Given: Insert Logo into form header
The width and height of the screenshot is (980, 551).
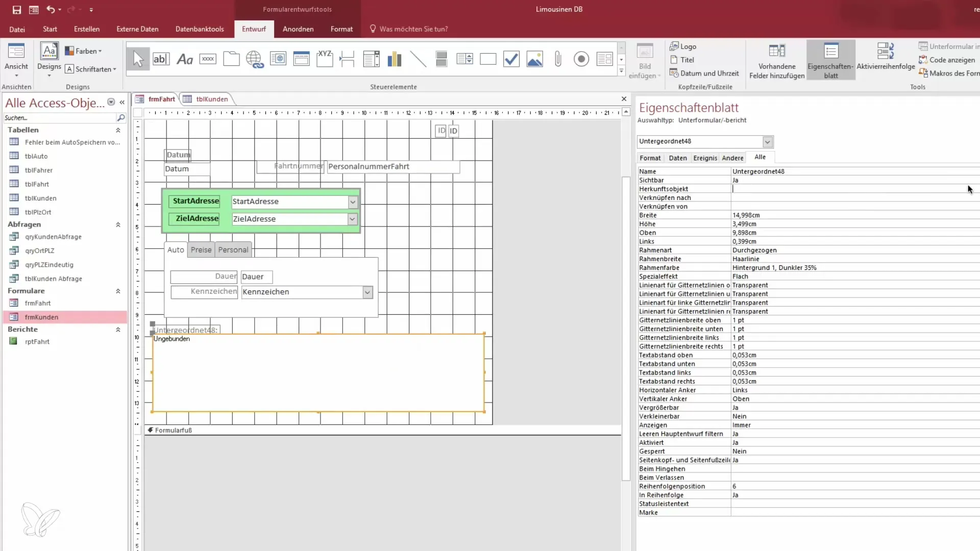Looking at the screenshot, I should point(683,46).
